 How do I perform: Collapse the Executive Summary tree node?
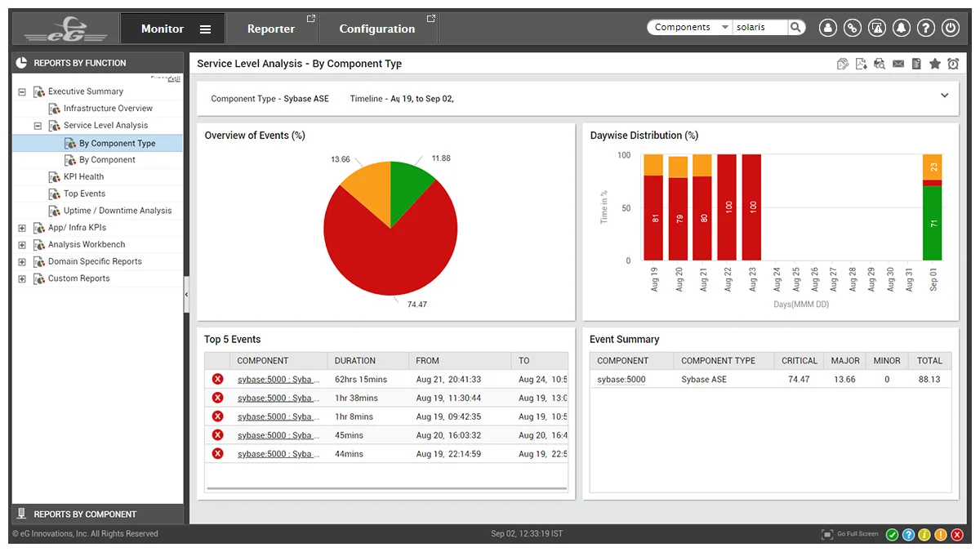point(22,91)
